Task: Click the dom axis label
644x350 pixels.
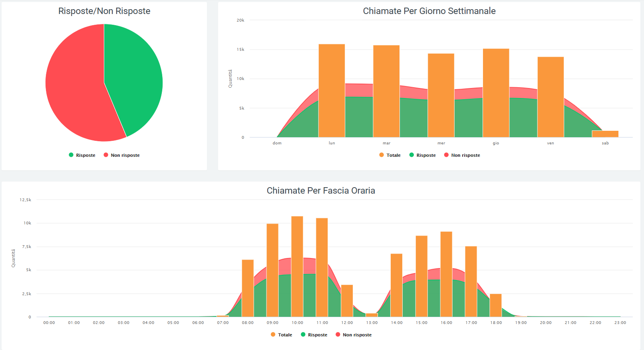Action: pos(277,143)
